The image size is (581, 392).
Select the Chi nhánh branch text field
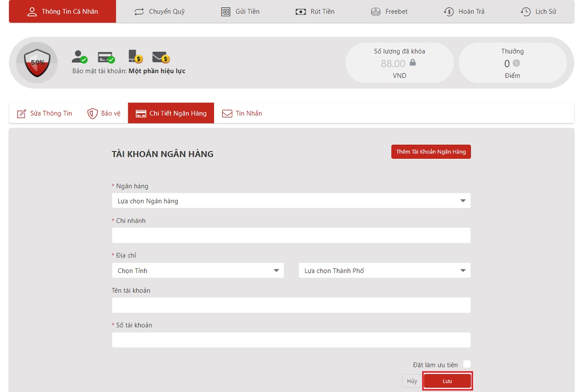pyautogui.click(x=291, y=236)
